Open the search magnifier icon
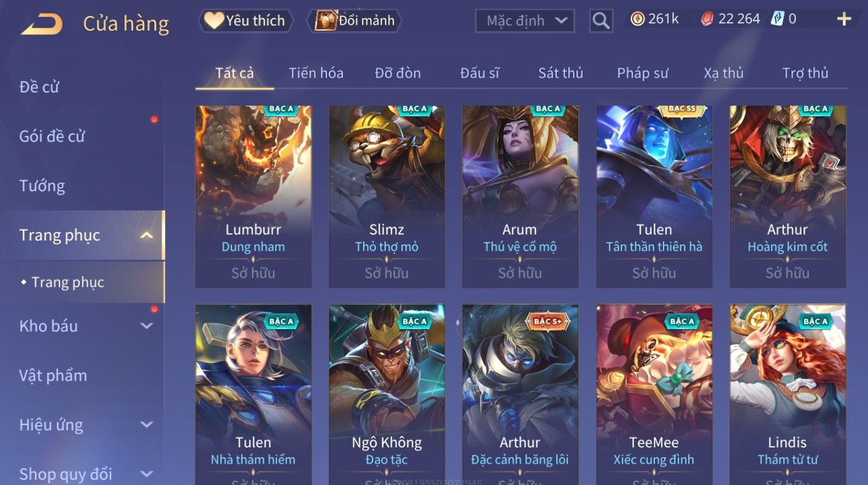 [x=601, y=21]
